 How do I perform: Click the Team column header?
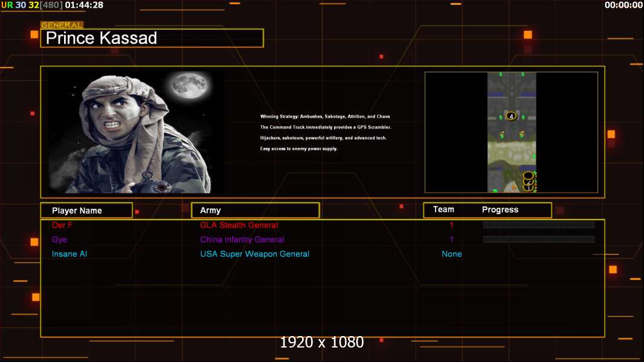click(443, 209)
